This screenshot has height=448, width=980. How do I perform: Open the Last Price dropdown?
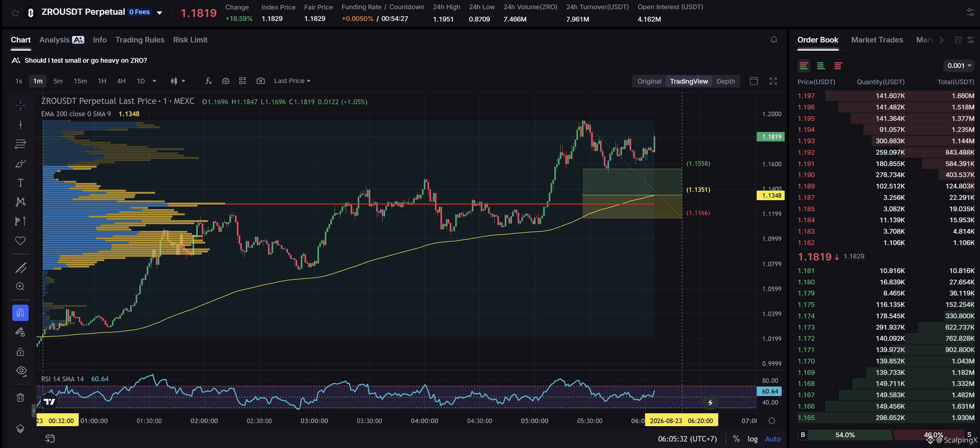pyautogui.click(x=292, y=81)
